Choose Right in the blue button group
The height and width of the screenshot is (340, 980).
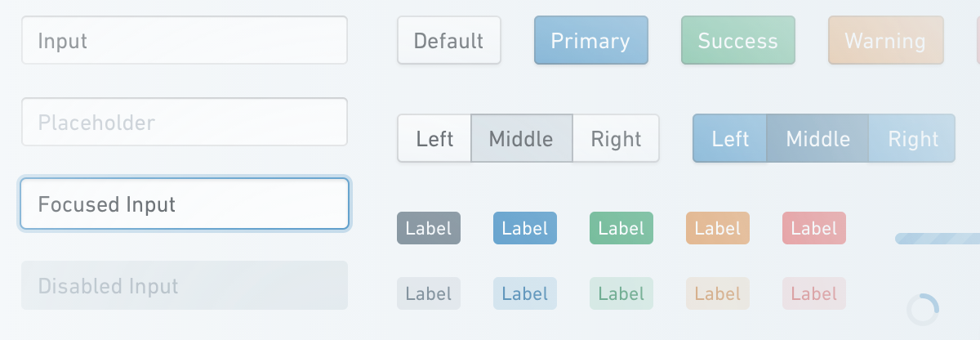(912, 138)
